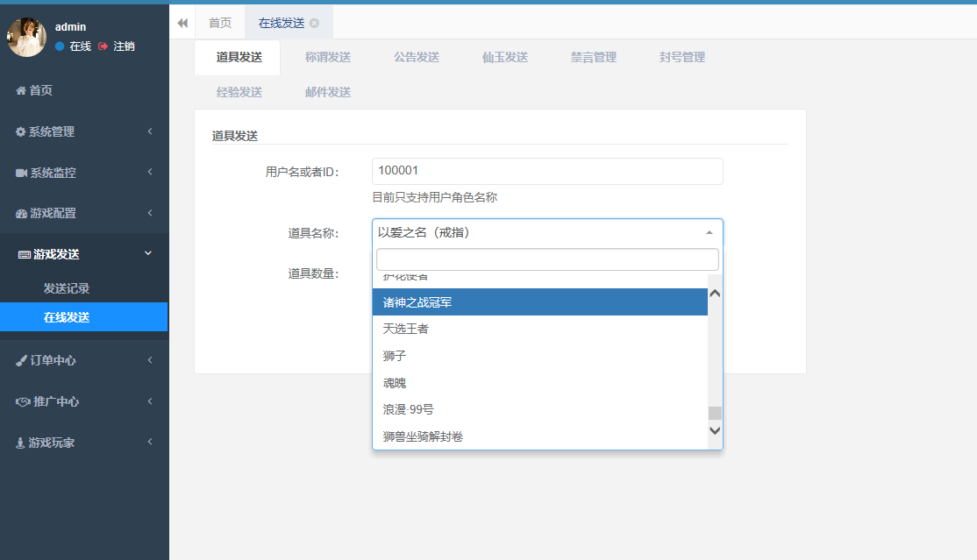Collapse the 游戏发送 sidebar section
The height and width of the screenshot is (560, 977).
pyautogui.click(x=148, y=253)
